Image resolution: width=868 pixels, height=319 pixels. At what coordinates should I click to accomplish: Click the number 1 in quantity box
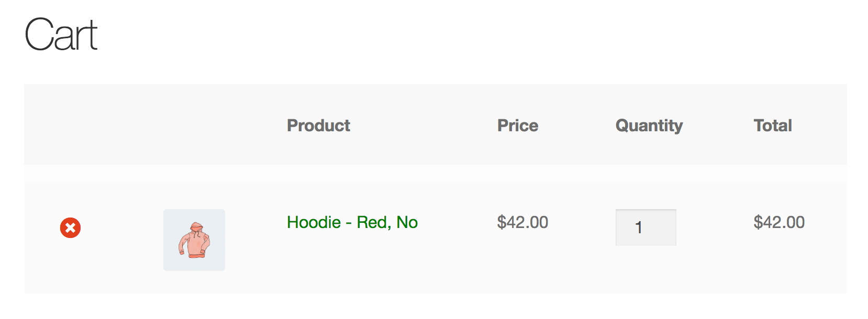click(639, 227)
